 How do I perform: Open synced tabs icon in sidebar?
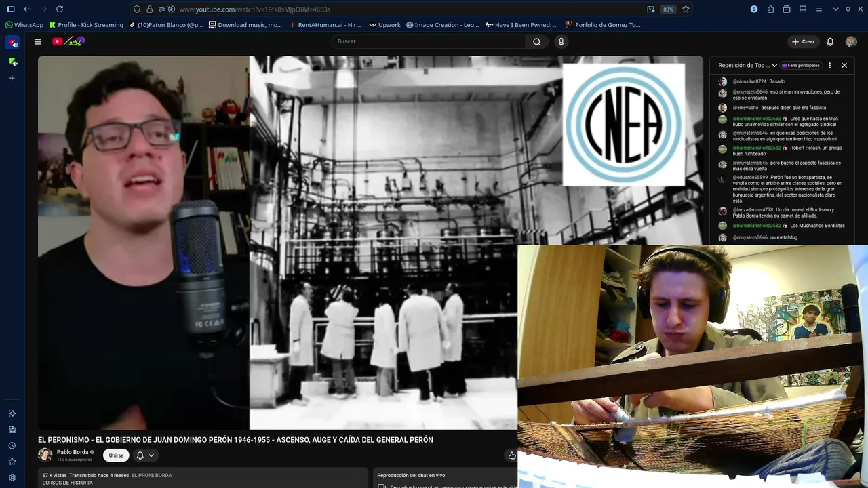[x=12, y=430]
